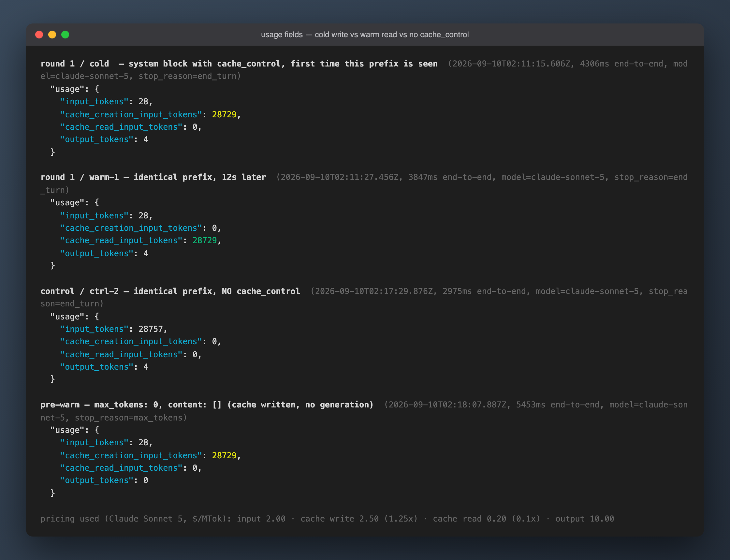
Task: Click the yellow 28729 value in the pre-warm block
Action: click(224, 455)
